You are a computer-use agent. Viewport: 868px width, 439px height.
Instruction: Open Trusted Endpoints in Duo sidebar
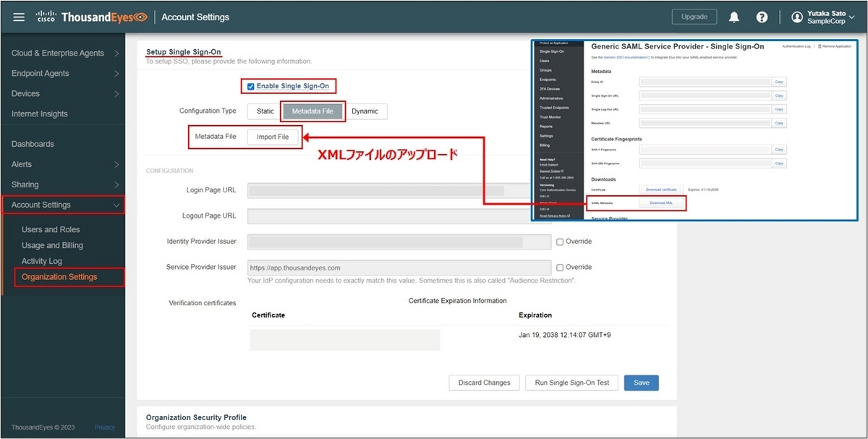554,108
